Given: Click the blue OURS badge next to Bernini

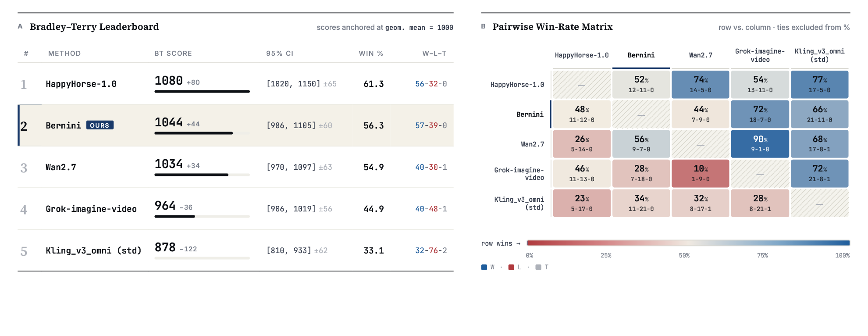Looking at the screenshot, I should (x=100, y=125).
